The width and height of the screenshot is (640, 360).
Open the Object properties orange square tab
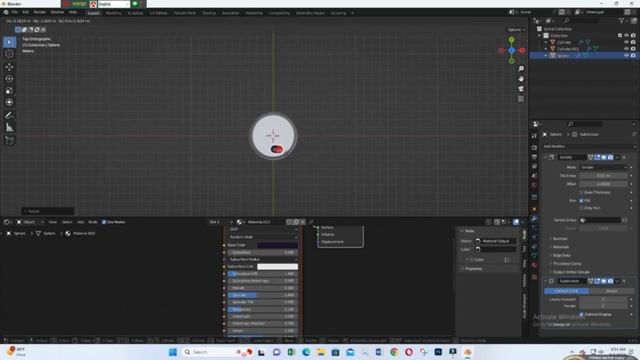(534, 209)
